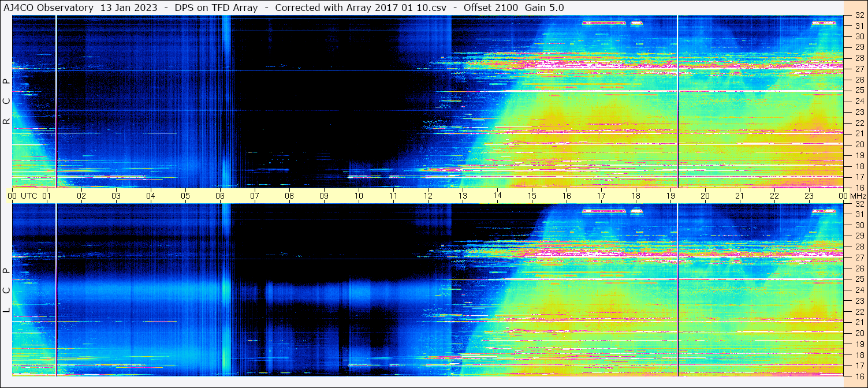Select hour label 02 on time axis
The height and width of the screenshot is (388, 868).
coord(81,196)
